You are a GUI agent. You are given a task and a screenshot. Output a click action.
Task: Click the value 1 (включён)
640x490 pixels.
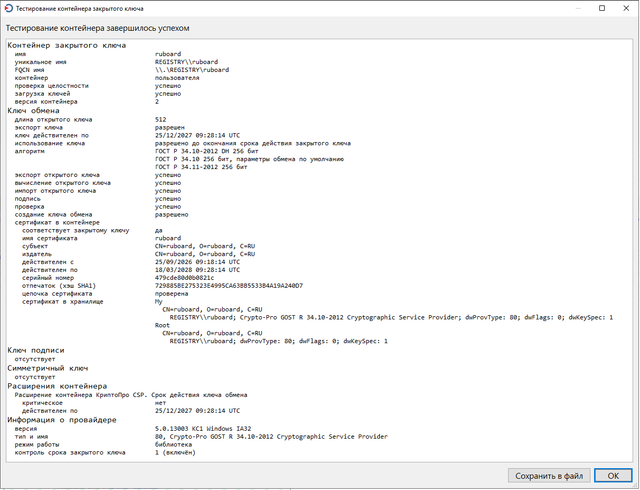coord(175,452)
